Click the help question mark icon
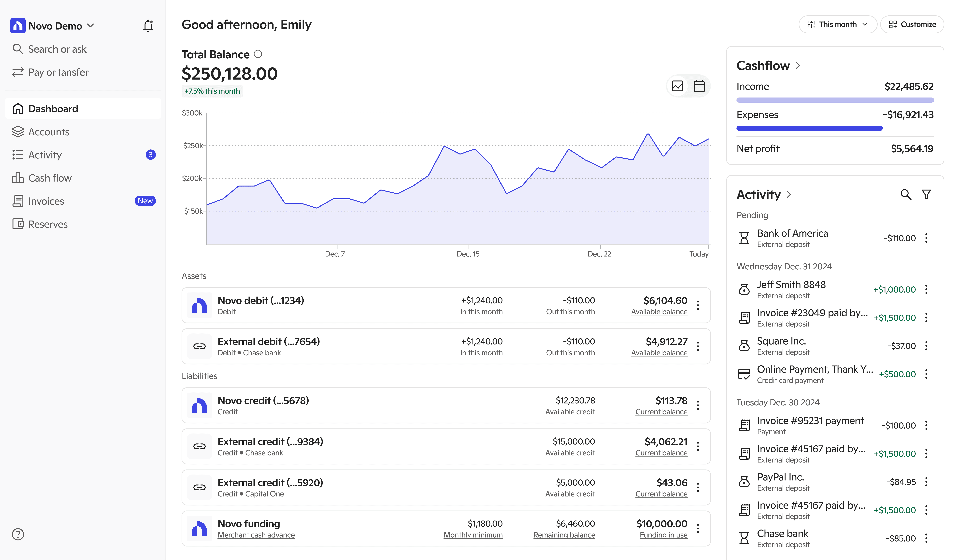 pos(18,534)
